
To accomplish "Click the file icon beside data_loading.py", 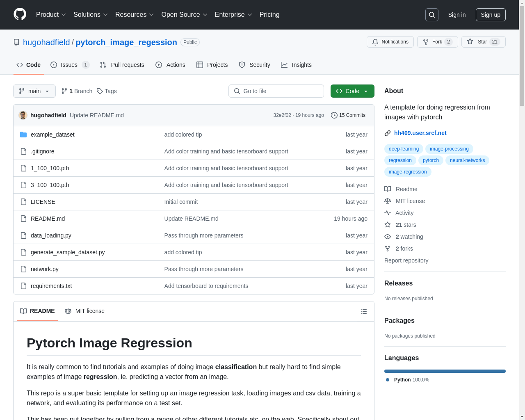I will (x=23, y=235).
